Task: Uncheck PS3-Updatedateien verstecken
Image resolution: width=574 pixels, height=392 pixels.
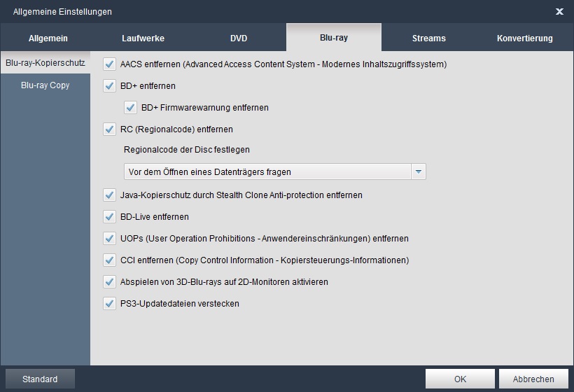Action: [x=109, y=304]
